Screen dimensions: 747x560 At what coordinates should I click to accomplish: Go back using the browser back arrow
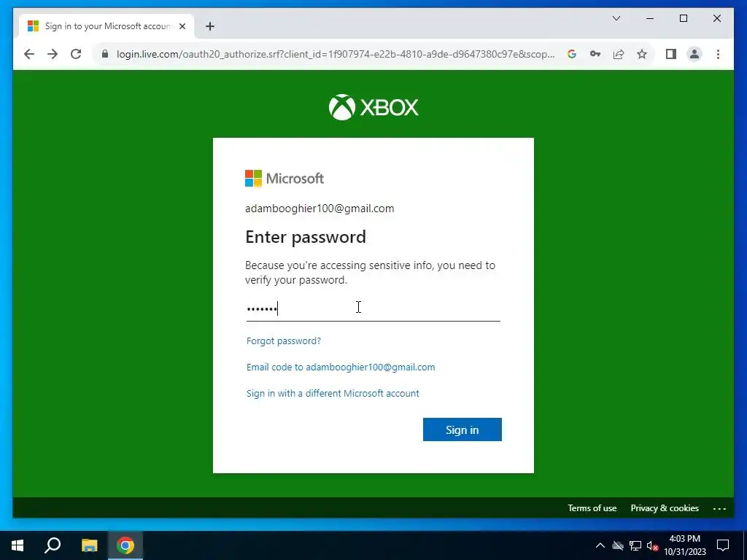(x=29, y=54)
